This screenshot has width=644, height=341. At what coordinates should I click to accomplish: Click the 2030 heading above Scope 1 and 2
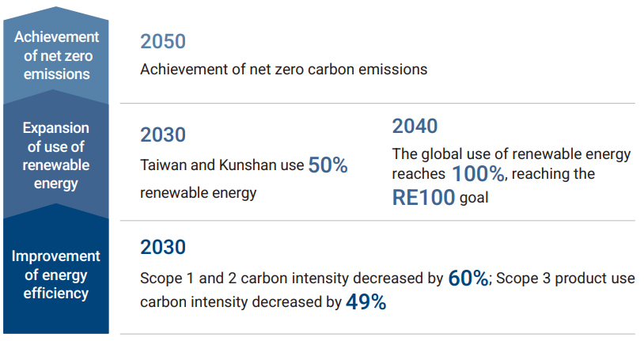[x=162, y=247]
